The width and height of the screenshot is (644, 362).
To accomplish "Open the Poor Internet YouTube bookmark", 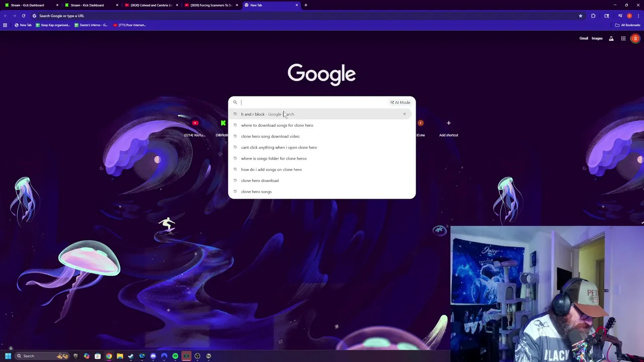I will (x=130, y=25).
